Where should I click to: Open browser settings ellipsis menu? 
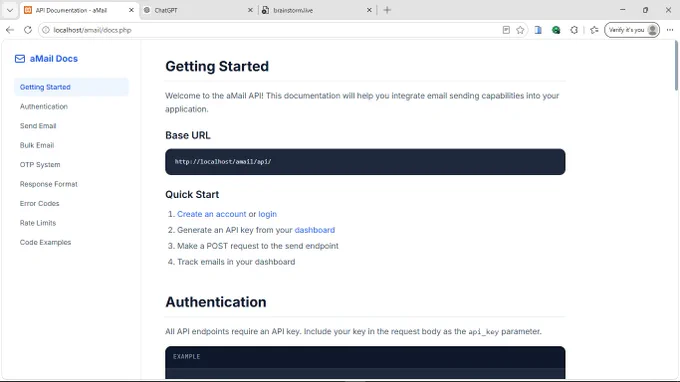point(670,30)
